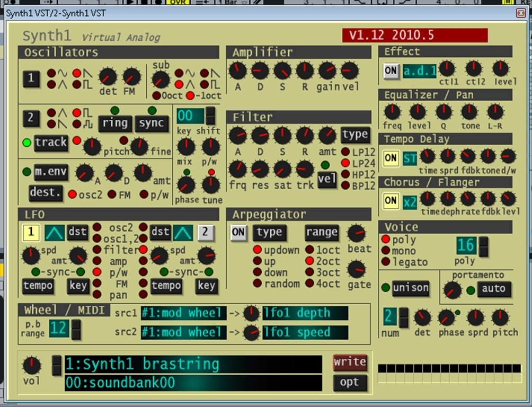Select sub oscillator square waveform LED
This screenshot has height=407, width=532.
[204, 84]
